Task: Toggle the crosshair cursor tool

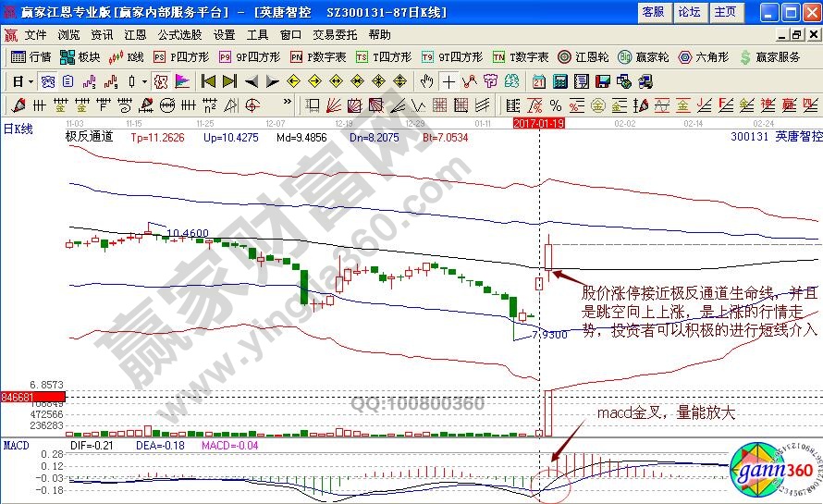Action: click(x=448, y=81)
